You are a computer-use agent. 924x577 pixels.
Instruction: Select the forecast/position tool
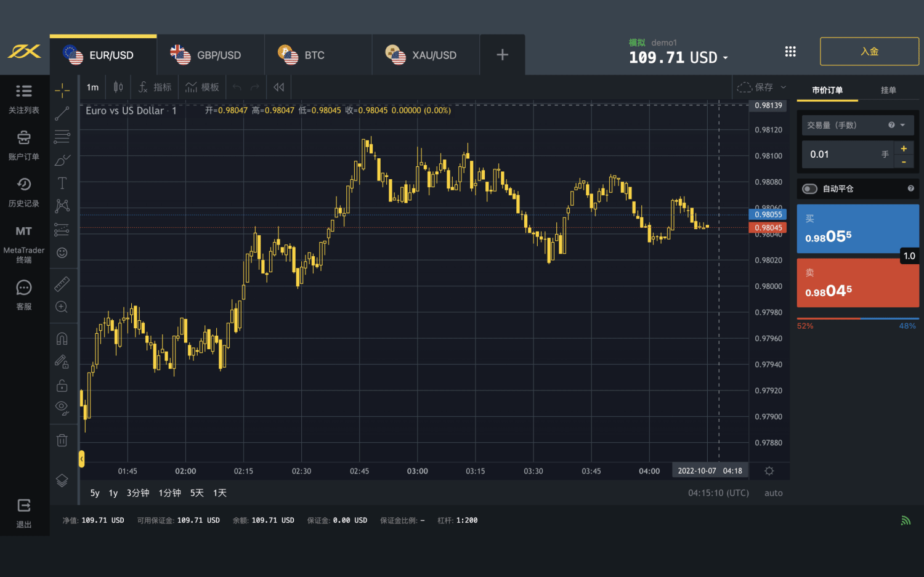click(62, 229)
